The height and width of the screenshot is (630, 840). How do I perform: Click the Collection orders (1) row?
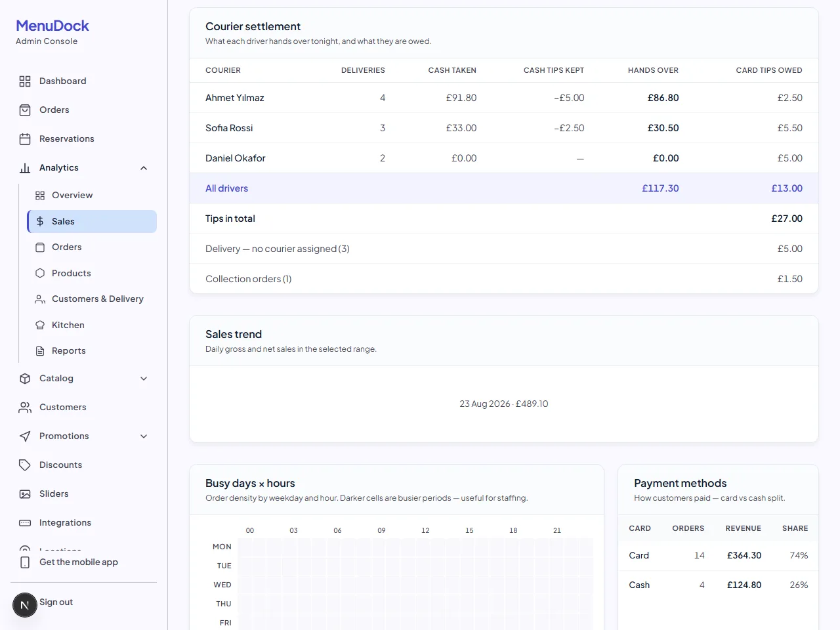click(504, 279)
